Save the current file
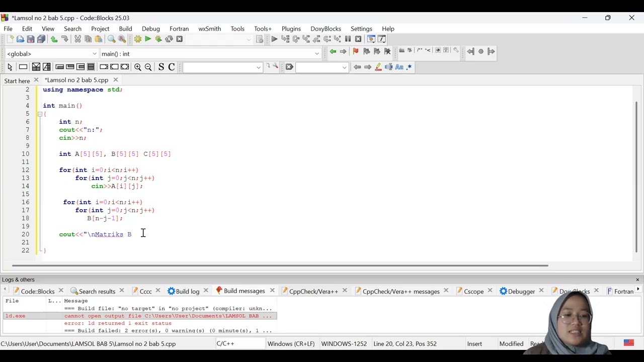This screenshot has width=644, height=362. (x=31, y=39)
